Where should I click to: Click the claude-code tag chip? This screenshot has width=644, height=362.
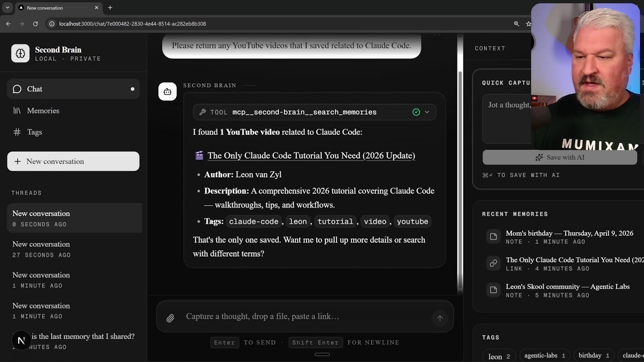254,221
